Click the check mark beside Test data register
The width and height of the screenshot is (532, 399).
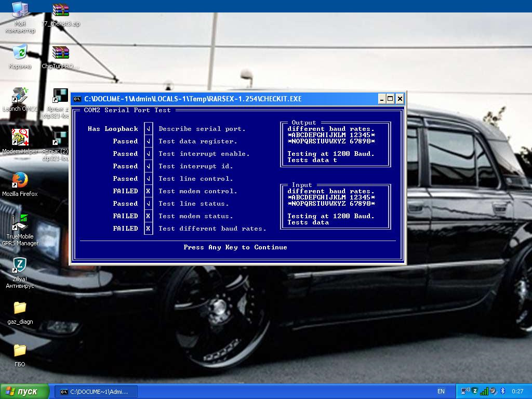pos(149,141)
